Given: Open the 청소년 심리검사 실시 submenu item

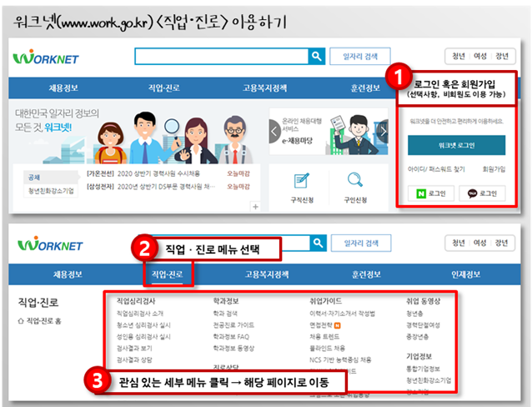Looking at the screenshot, I should [143, 325].
